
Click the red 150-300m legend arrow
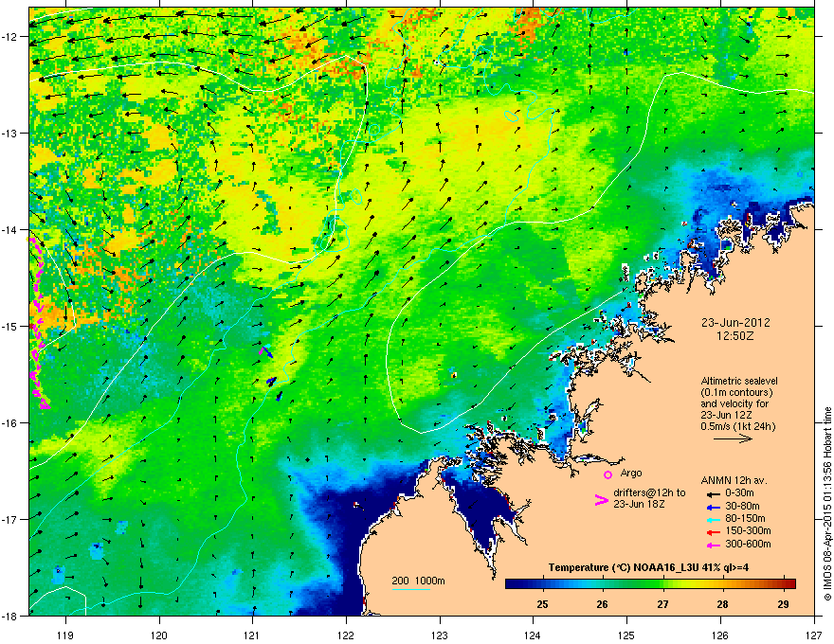[x=713, y=532]
